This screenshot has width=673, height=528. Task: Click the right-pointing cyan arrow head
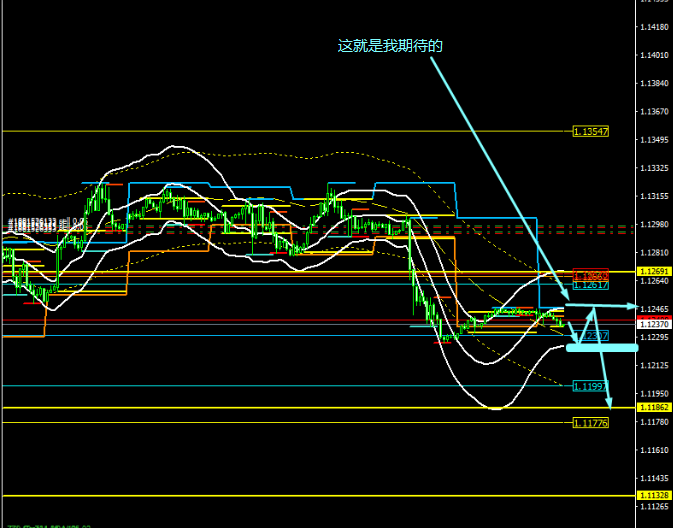[632, 305]
